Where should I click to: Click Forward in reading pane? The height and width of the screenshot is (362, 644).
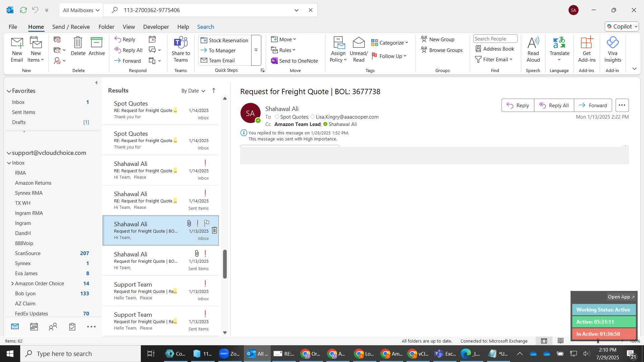tap(593, 105)
